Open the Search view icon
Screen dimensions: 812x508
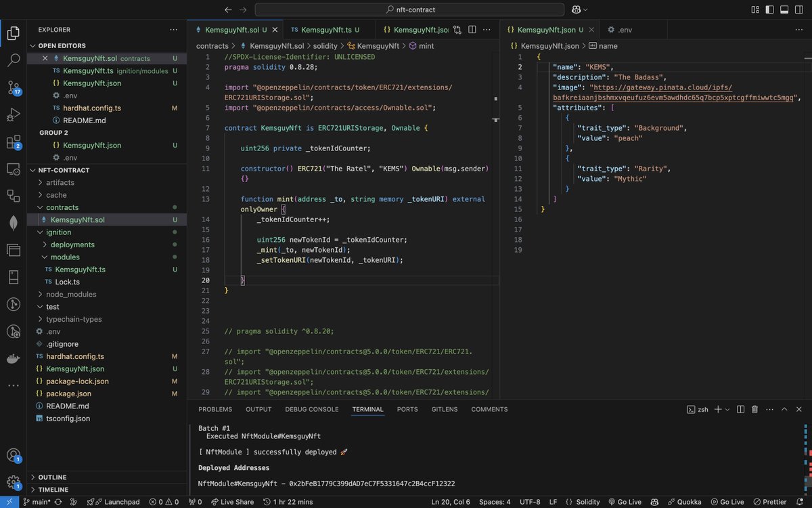pos(13,60)
